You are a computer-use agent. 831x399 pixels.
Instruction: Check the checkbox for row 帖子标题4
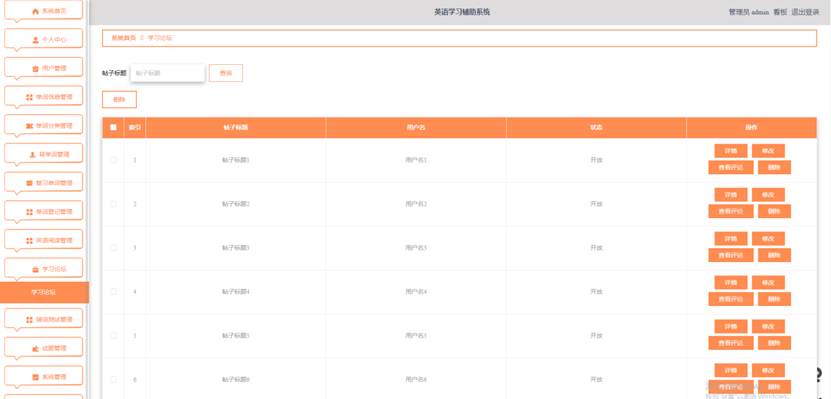[113, 291]
